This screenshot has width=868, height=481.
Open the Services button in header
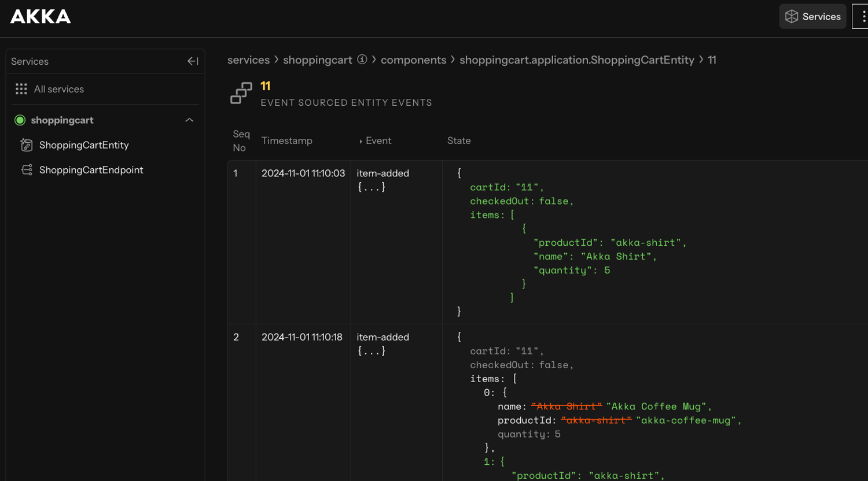tap(812, 17)
